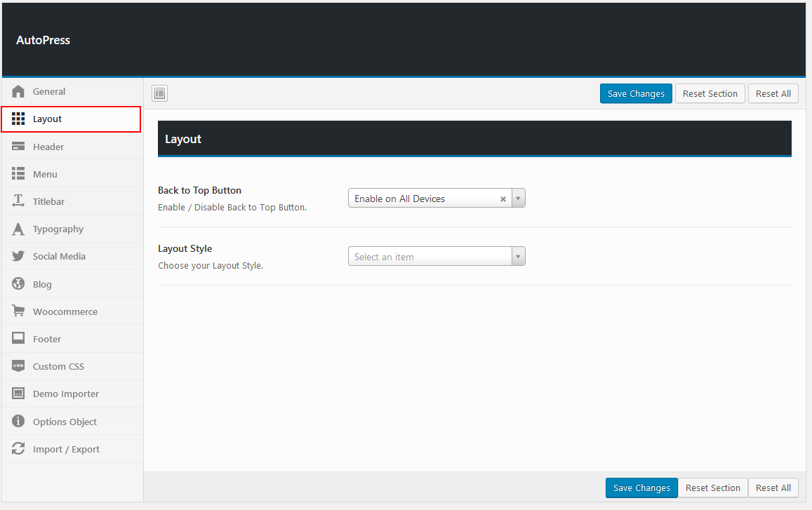Open the Demo Importer section
The image size is (812, 510).
72,394
